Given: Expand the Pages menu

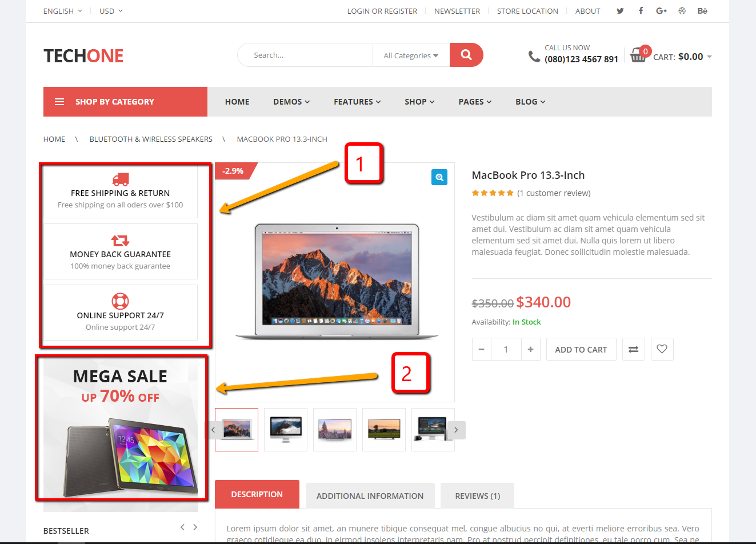Looking at the screenshot, I should coord(475,102).
